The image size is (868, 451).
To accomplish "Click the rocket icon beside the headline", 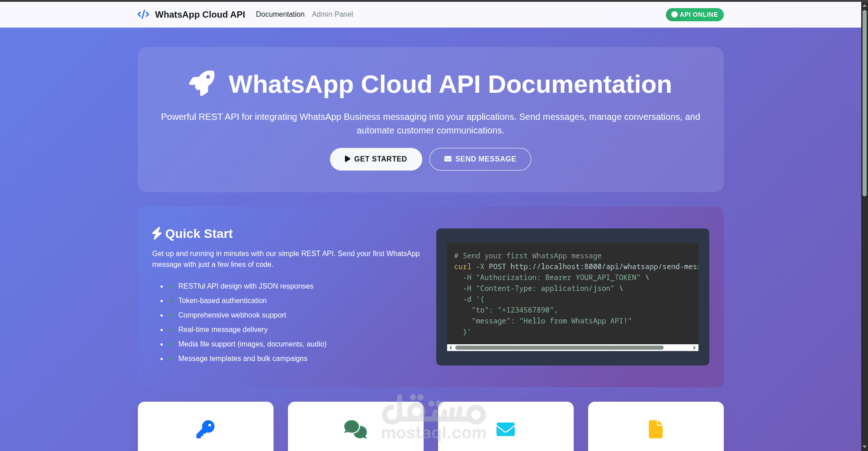I will [x=202, y=83].
